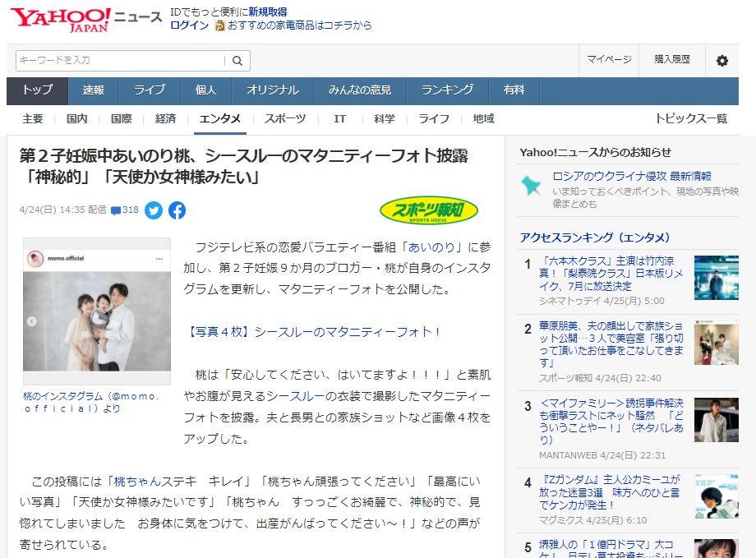Viewport: 756px width, 558px height.
Task: Open マイページ button
Action: [x=609, y=60]
